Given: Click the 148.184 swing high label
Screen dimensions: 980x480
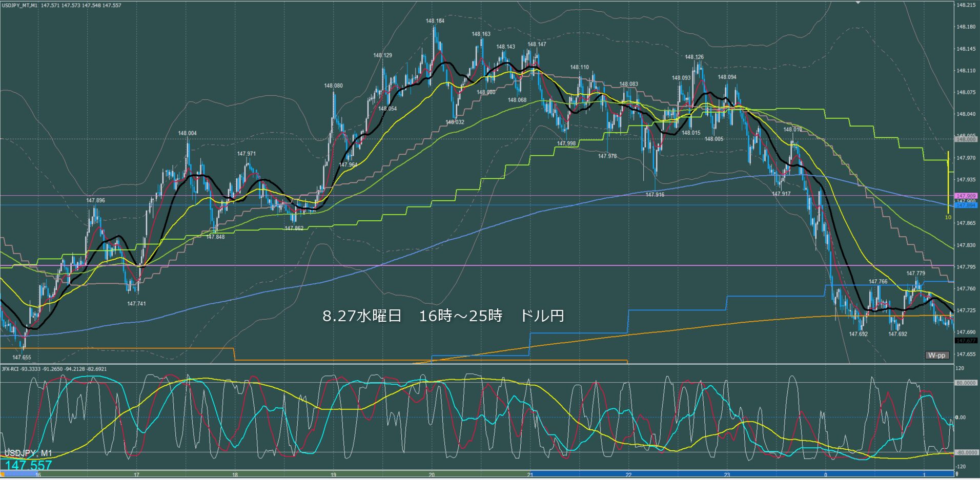Looking at the screenshot, I should [x=435, y=21].
